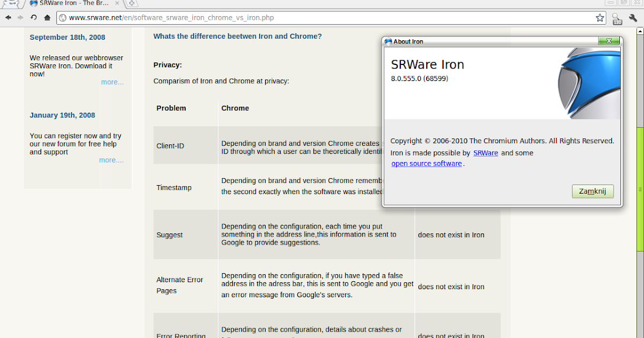Follow more.... under January 19th news
The image size is (644, 338).
coord(111,160)
